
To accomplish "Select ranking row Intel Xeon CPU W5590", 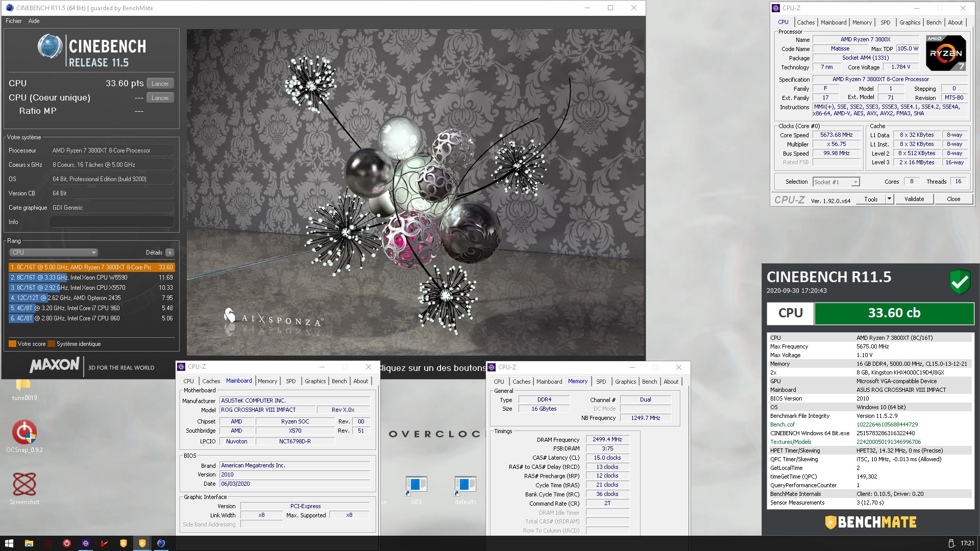I will pyautogui.click(x=92, y=278).
